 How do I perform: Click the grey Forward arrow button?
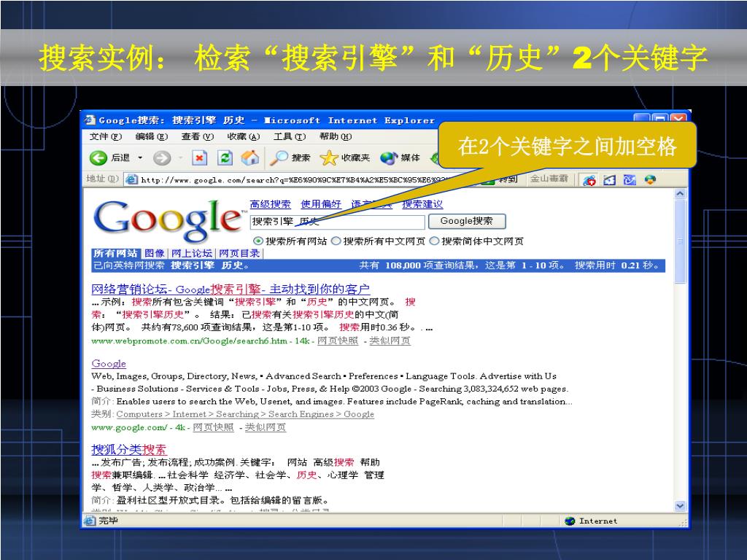pyautogui.click(x=162, y=157)
